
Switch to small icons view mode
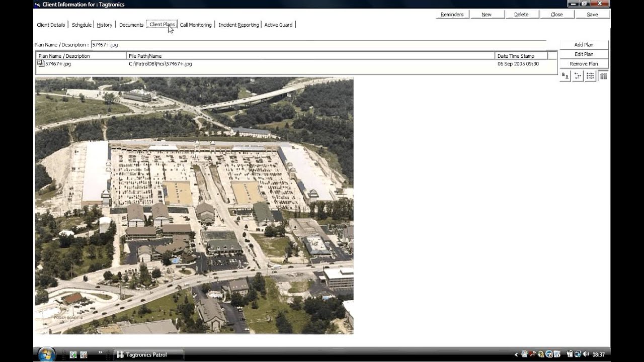point(578,76)
